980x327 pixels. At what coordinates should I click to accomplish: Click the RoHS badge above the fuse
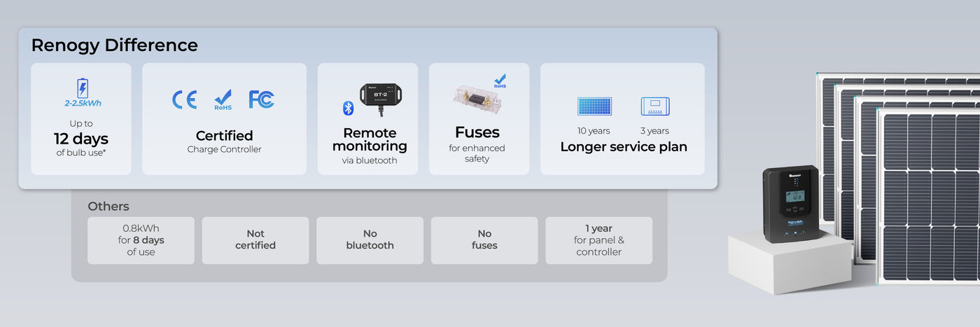pyautogui.click(x=500, y=81)
